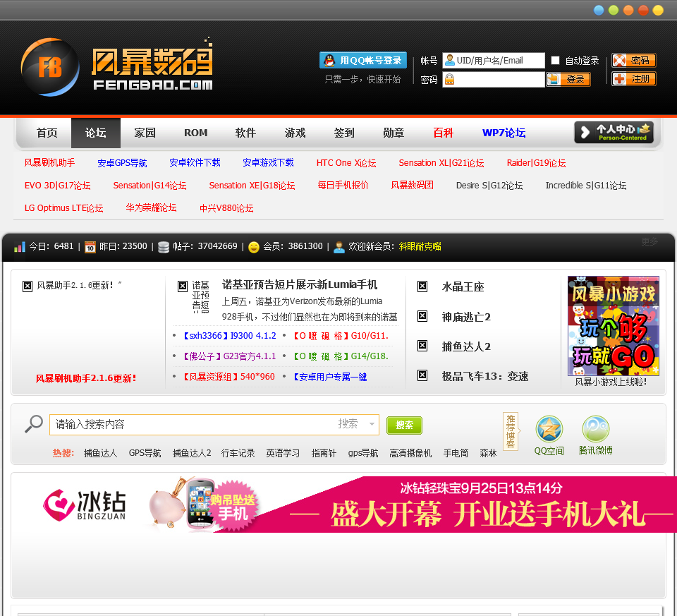Open Raider|G19论坛 link
This screenshot has height=616, width=677.
pyautogui.click(x=536, y=163)
